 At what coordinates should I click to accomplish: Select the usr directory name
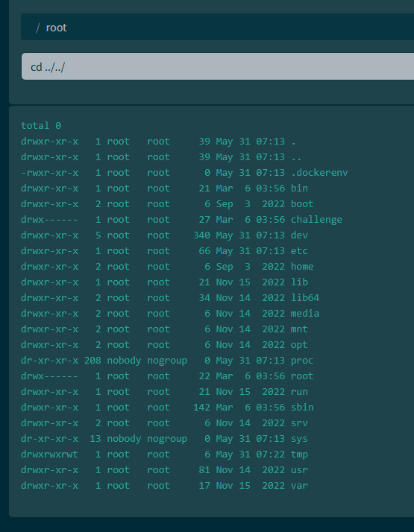299,470
